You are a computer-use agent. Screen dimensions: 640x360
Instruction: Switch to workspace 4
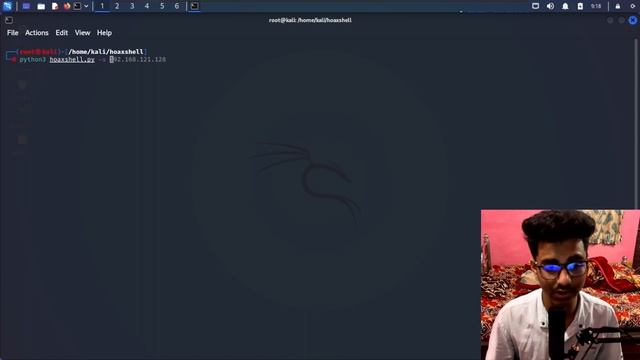(147, 6)
